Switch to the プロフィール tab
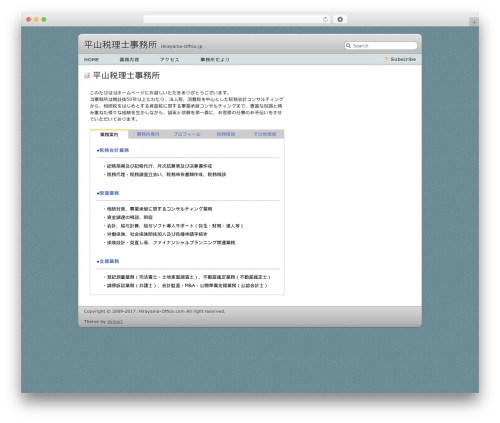The height and width of the screenshot is (423, 500). (187, 134)
